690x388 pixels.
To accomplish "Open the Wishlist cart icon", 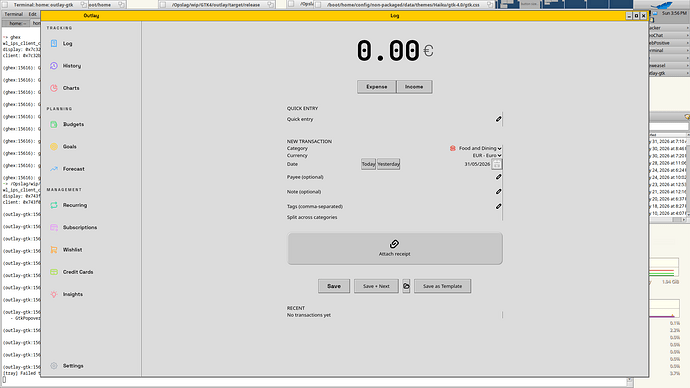I will coord(54,250).
